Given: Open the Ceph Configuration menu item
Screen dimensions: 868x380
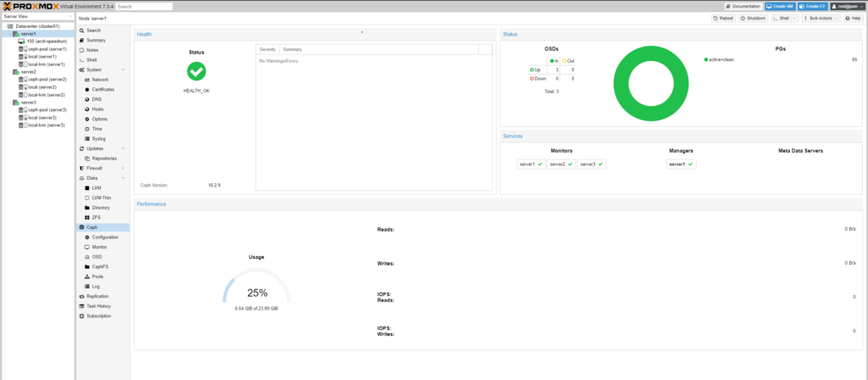Looking at the screenshot, I should pyautogui.click(x=103, y=237).
